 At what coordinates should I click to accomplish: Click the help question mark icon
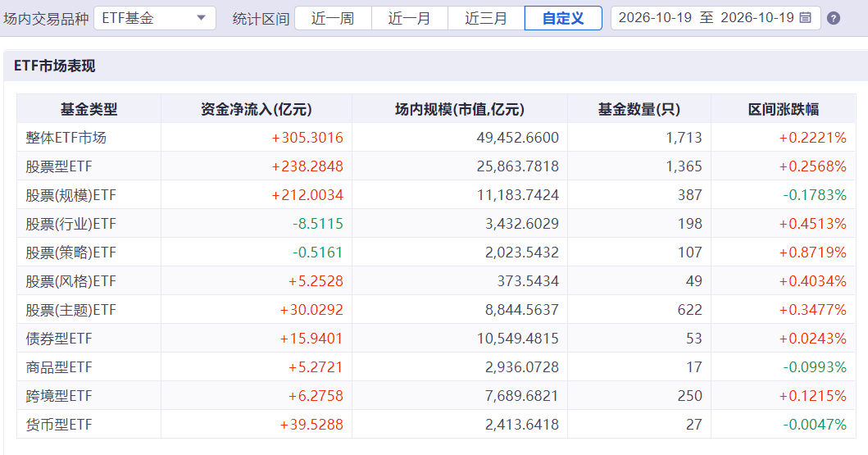pos(833,18)
